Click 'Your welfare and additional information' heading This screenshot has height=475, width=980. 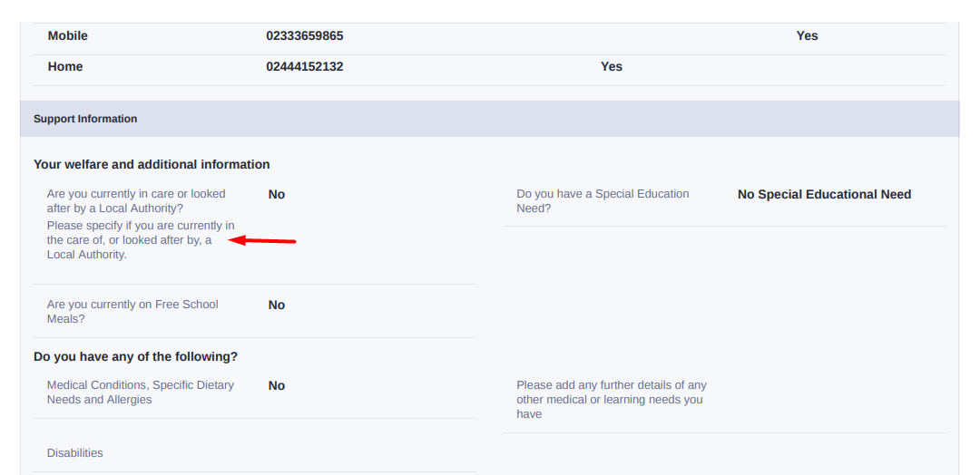click(x=152, y=165)
